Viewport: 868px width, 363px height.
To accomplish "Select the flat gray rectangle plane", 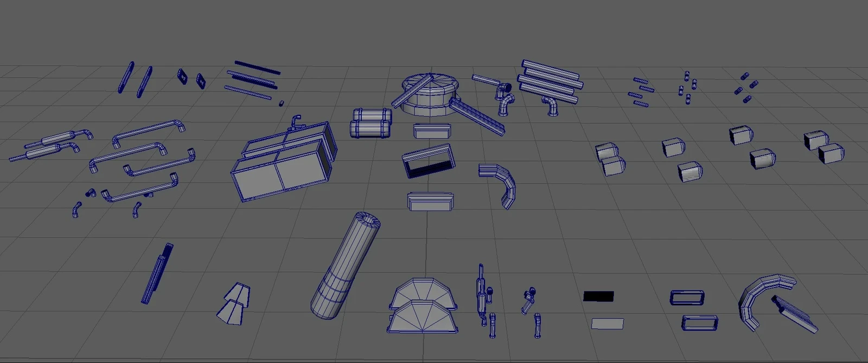I will [607, 324].
